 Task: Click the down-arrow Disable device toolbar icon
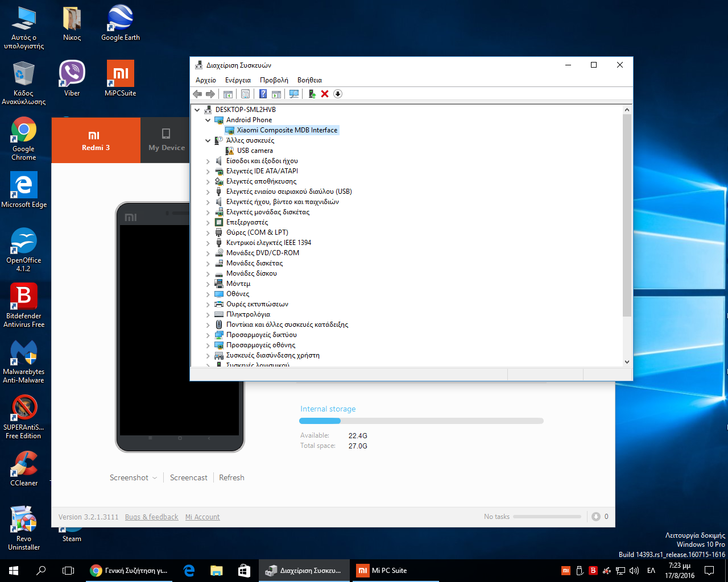click(338, 94)
